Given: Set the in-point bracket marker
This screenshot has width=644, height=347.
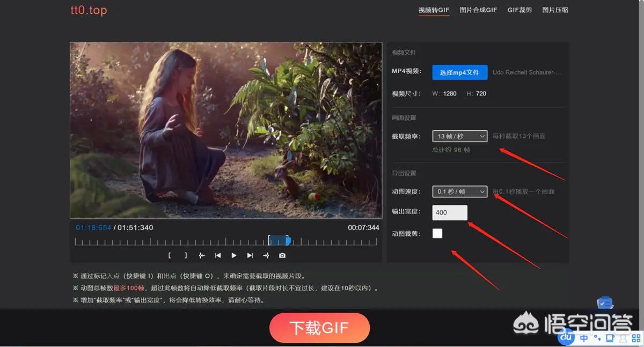Looking at the screenshot, I should 170,256.
